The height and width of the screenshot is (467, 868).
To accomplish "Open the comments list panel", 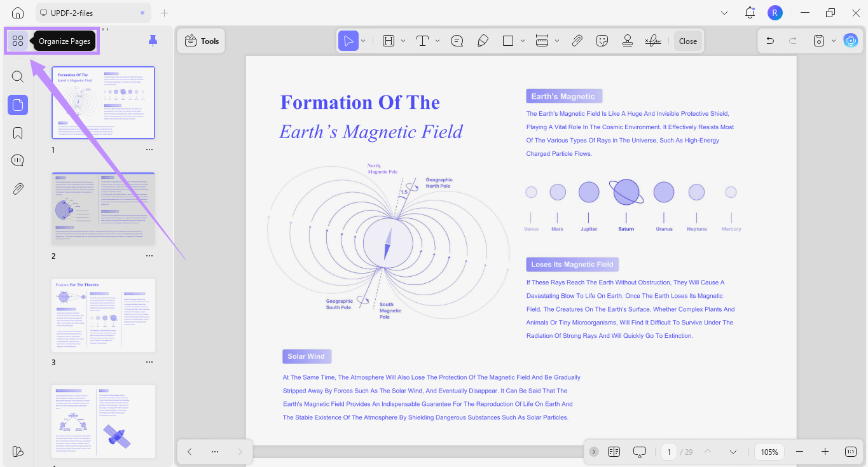I will point(18,160).
